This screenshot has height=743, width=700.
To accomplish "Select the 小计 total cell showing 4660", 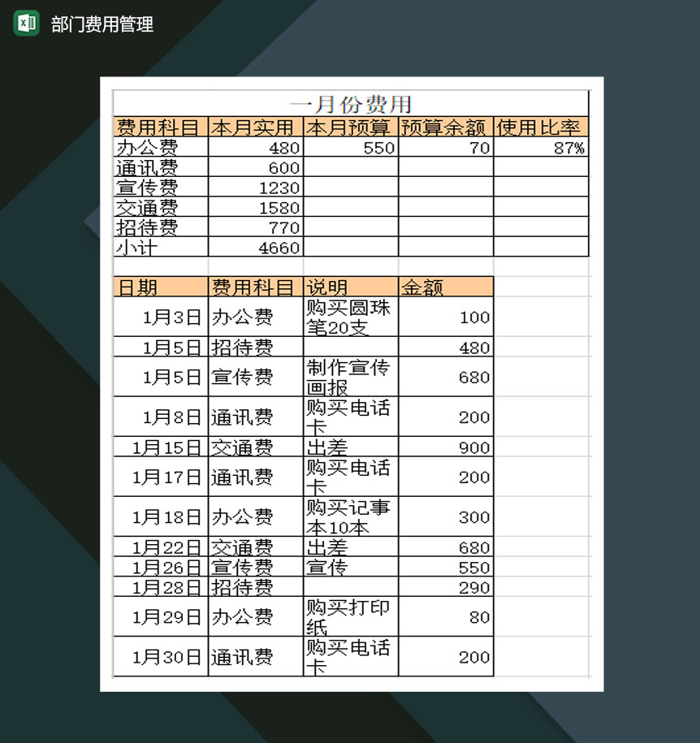I will point(254,247).
